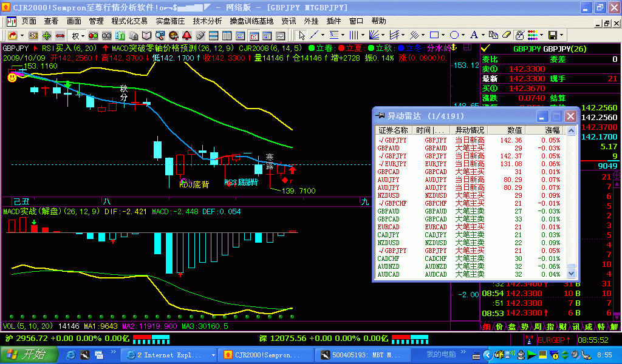Image resolution: width=622 pixels, height=364 pixels.
Task: Select the trend line drawing tool
Action: click(x=314, y=35)
